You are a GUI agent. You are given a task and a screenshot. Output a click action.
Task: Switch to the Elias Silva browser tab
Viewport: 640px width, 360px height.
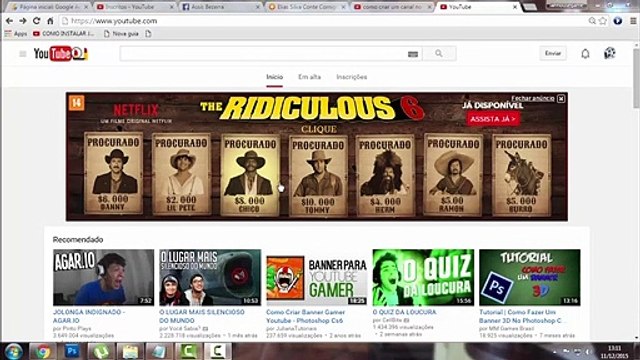[x=306, y=7]
